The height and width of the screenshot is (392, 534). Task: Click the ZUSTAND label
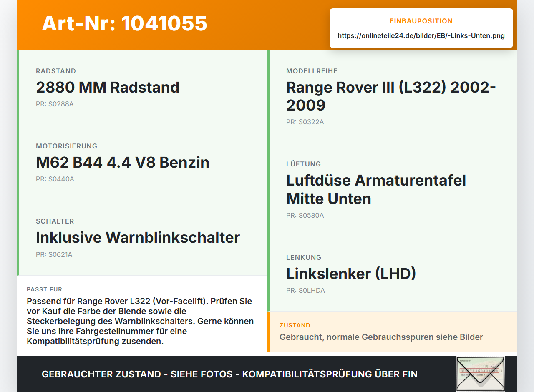[295, 325]
